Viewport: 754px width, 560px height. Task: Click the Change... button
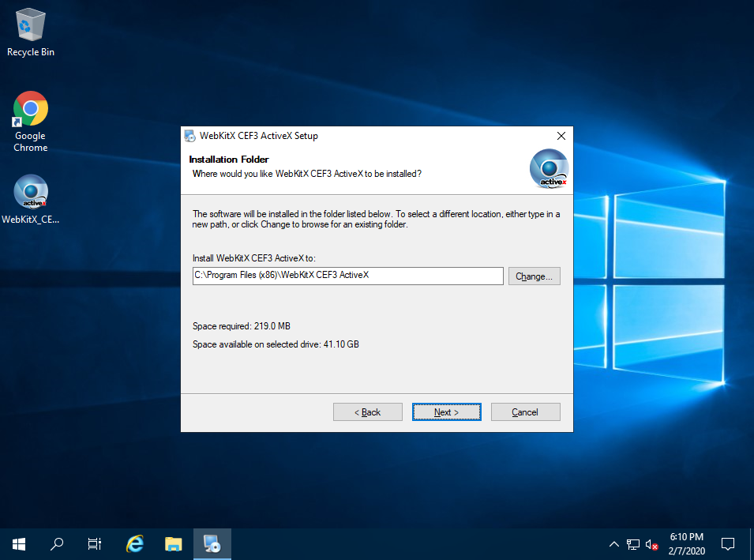tap(535, 276)
